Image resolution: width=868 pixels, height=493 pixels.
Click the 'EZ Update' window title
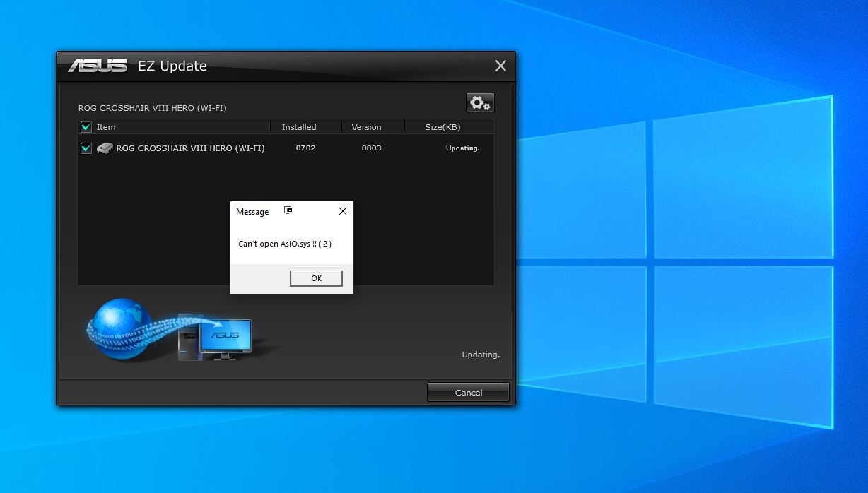(x=173, y=66)
